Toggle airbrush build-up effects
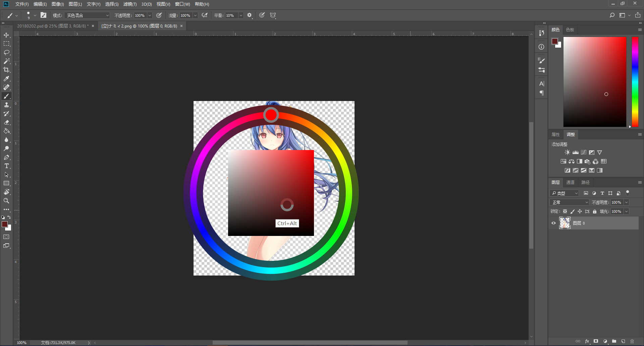644x346 pixels. [x=205, y=15]
